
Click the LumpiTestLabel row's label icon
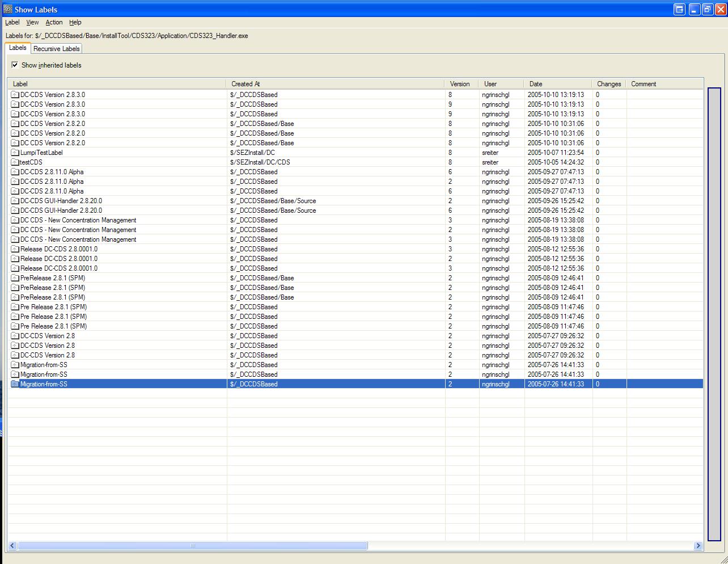pos(15,153)
